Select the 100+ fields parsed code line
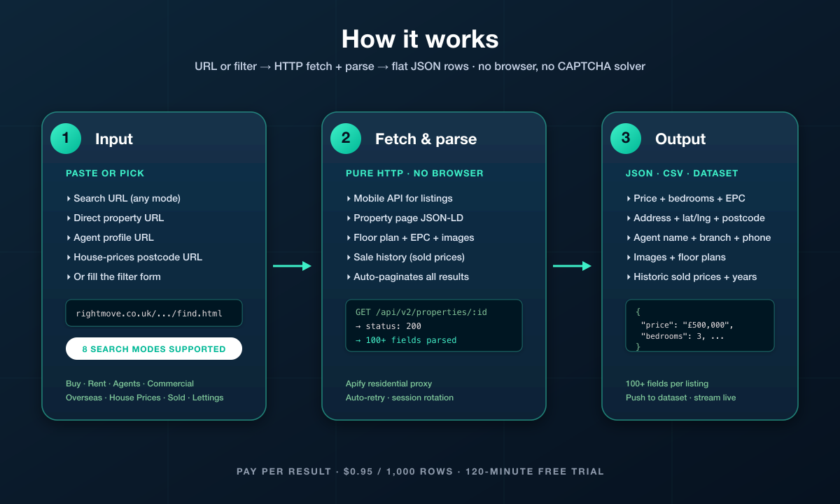Viewport: 840px width, 504px height. click(406, 340)
